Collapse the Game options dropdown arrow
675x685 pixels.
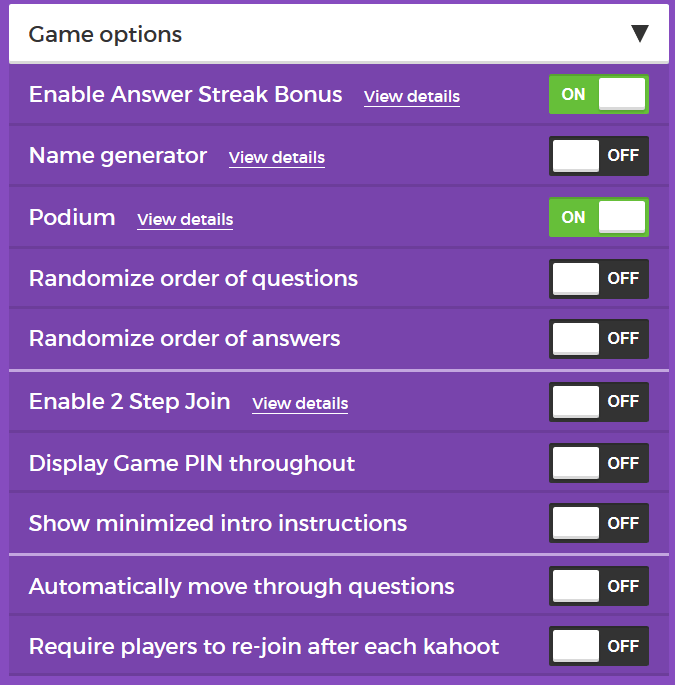pos(640,34)
